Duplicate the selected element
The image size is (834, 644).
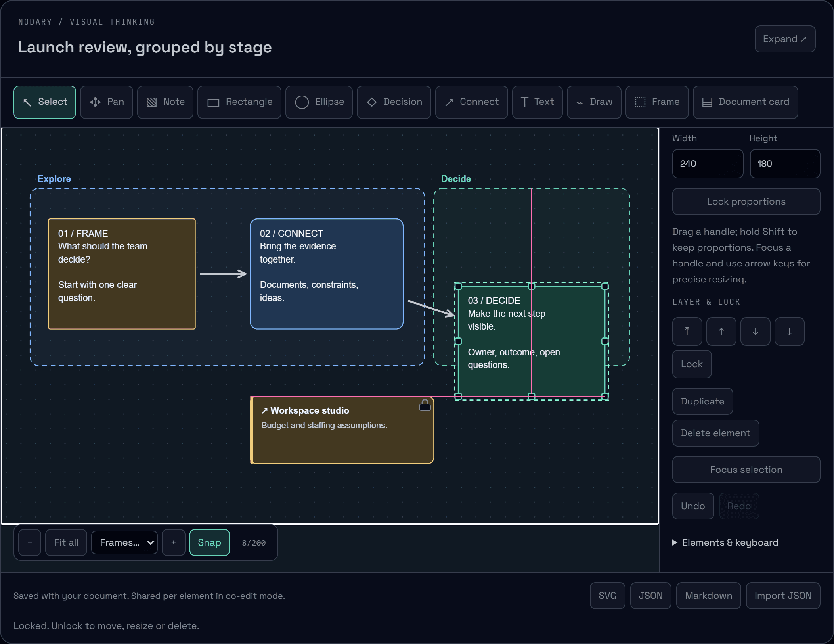(x=703, y=401)
